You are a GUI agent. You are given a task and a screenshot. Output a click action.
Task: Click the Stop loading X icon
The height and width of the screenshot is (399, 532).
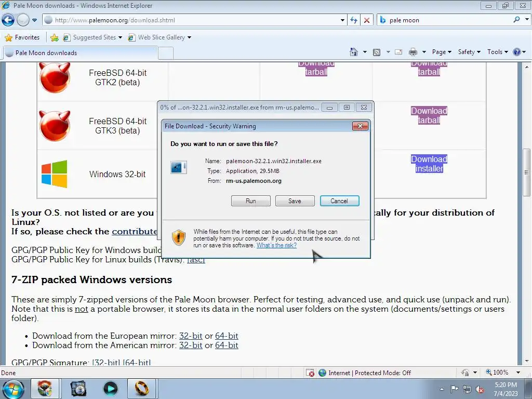point(367,20)
